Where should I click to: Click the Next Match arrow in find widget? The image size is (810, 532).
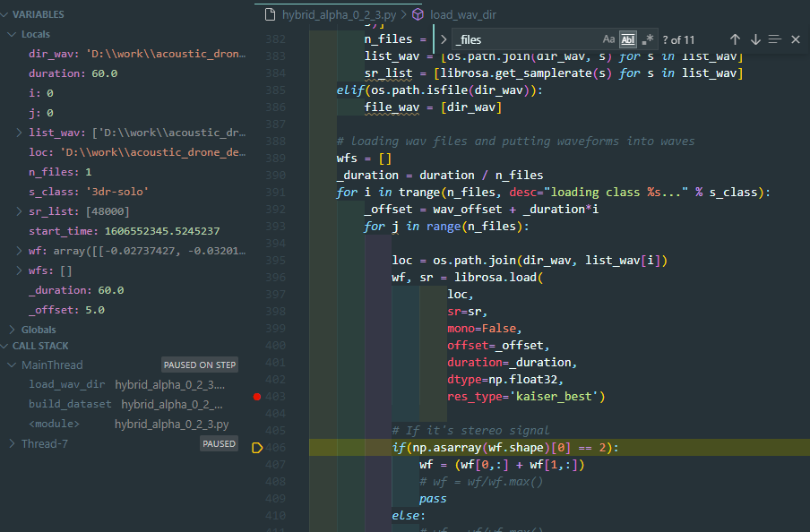755,39
